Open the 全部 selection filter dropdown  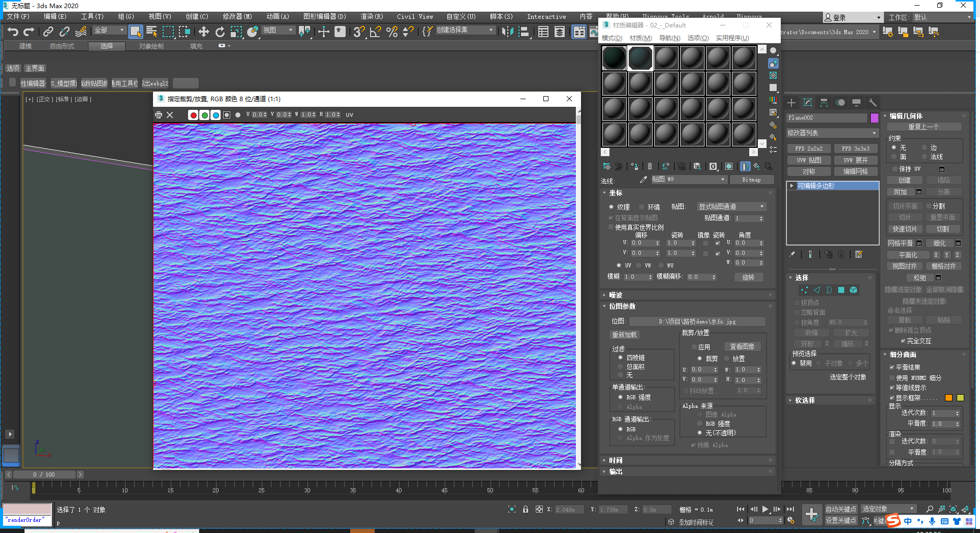click(x=109, y=31)
